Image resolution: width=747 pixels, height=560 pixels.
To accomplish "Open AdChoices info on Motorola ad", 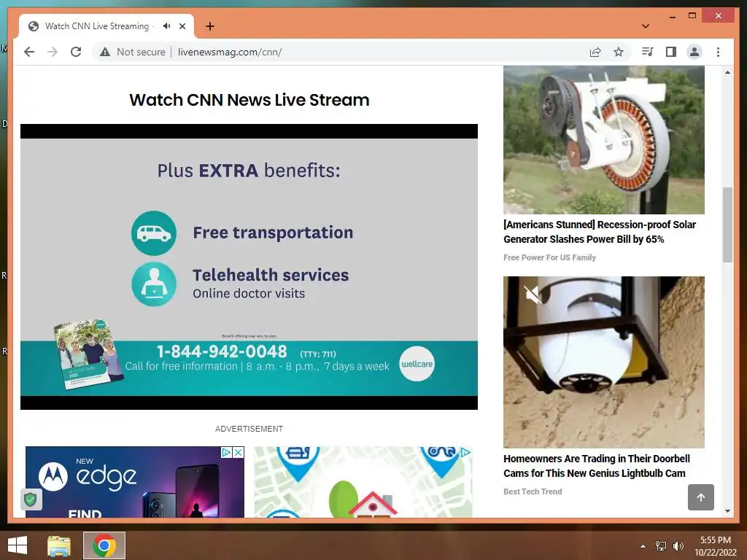I will [x=227, y=452].
